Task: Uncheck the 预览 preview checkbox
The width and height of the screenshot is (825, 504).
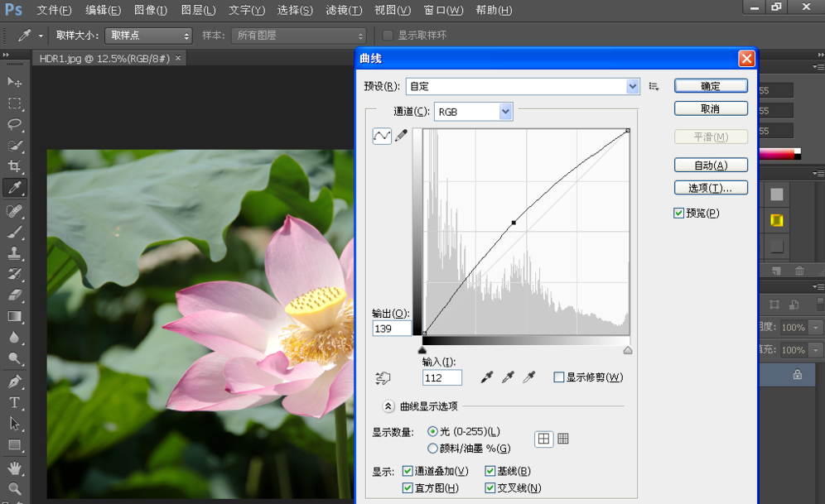Action: pyautogui.click(x=679, y=214)
